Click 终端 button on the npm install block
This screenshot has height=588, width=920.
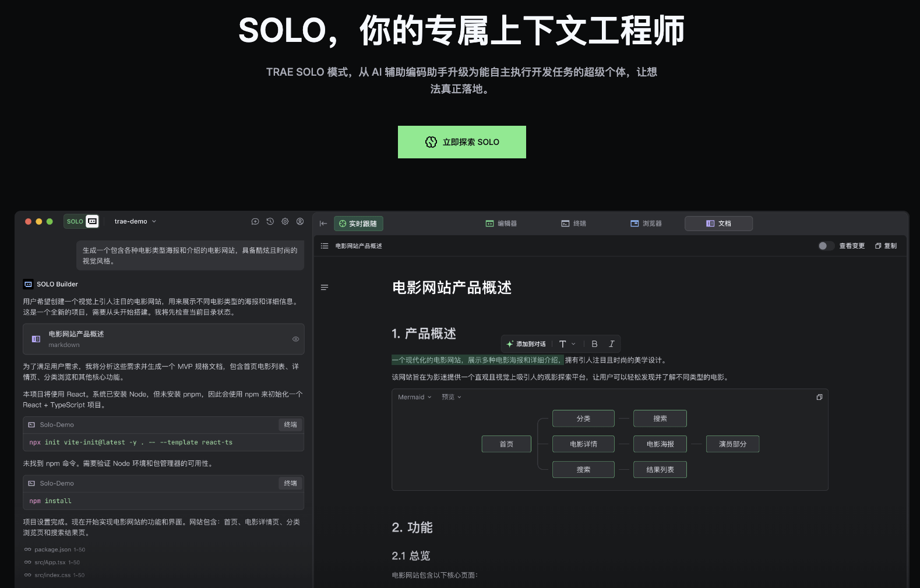[x=290, y=483]
